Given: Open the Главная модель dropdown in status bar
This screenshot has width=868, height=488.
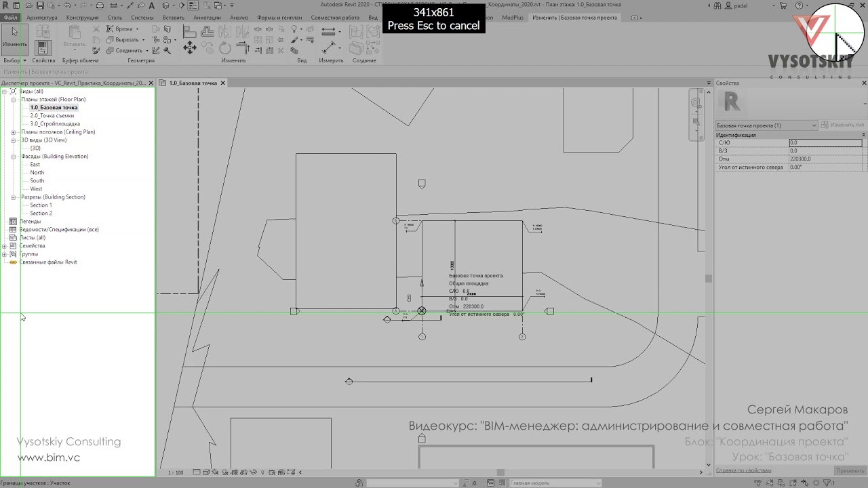Looking at the screenshot, I should click(x=555, y=483).
